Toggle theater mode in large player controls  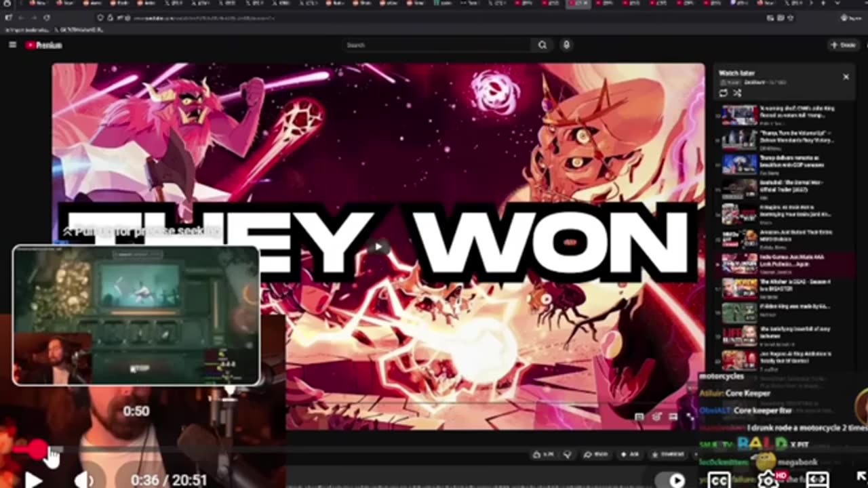pos(817,480)
